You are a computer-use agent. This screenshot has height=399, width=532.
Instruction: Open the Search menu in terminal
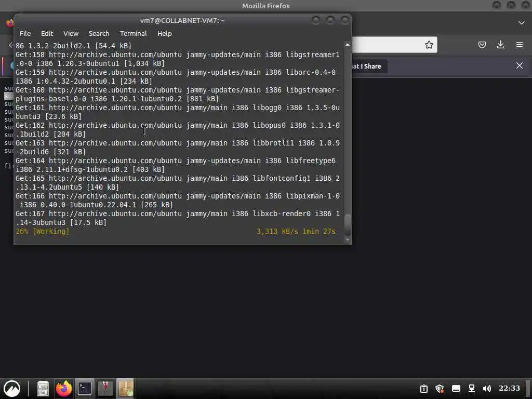click(x=99, y=34)
